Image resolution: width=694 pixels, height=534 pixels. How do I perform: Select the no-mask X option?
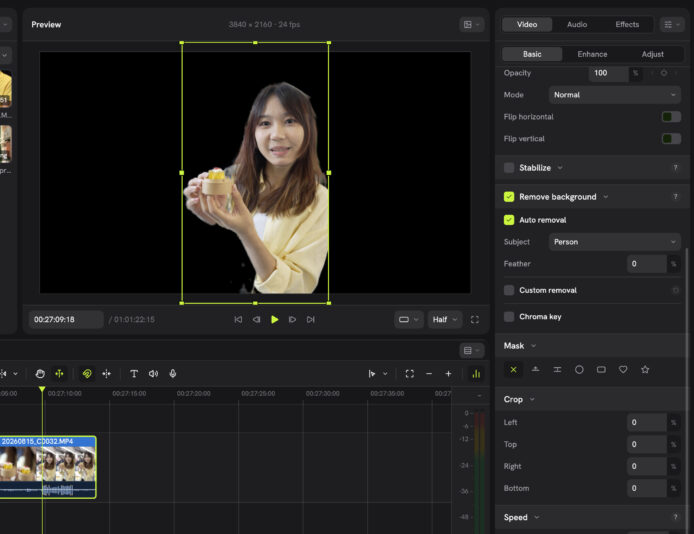pos(513,369)
